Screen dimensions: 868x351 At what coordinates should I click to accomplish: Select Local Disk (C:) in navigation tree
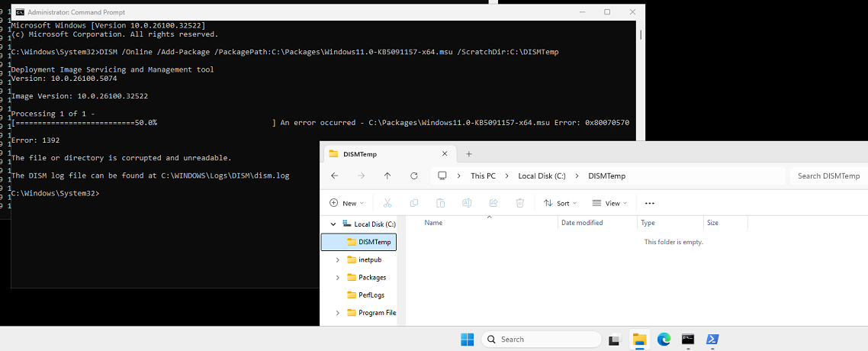tap(375, 224)
